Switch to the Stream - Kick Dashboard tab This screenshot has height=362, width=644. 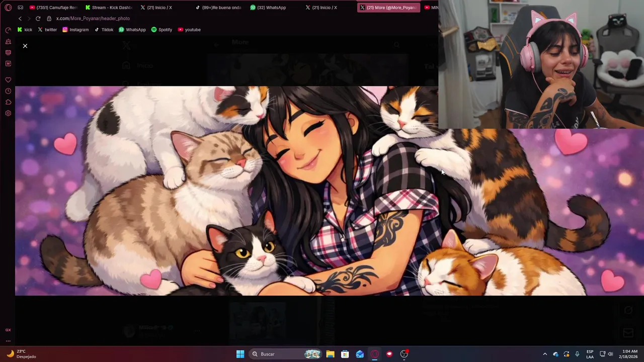tap(108, 8)
